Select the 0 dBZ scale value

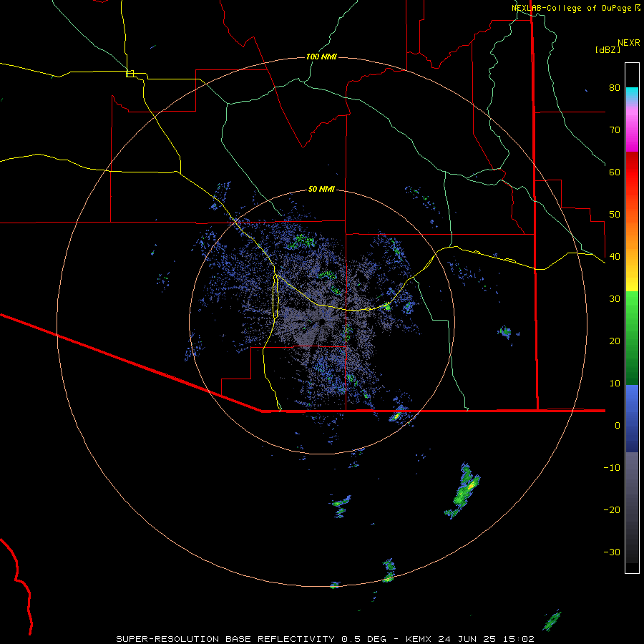click(618, 426)
